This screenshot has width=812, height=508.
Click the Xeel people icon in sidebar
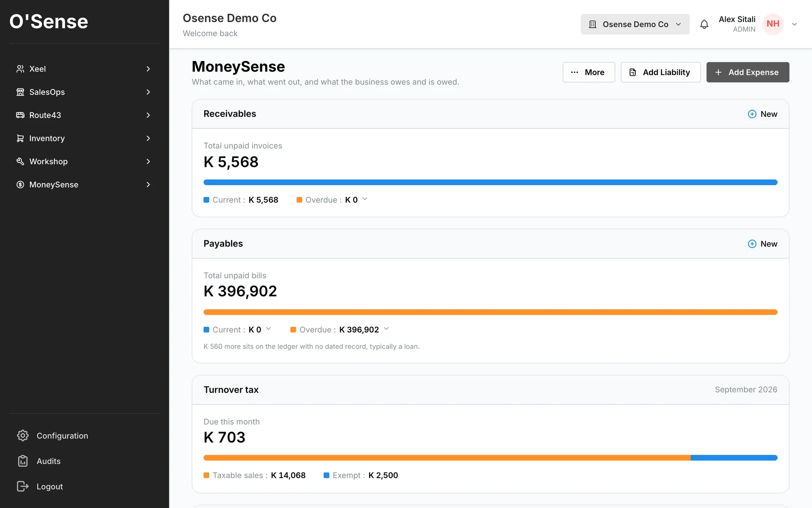20,69
